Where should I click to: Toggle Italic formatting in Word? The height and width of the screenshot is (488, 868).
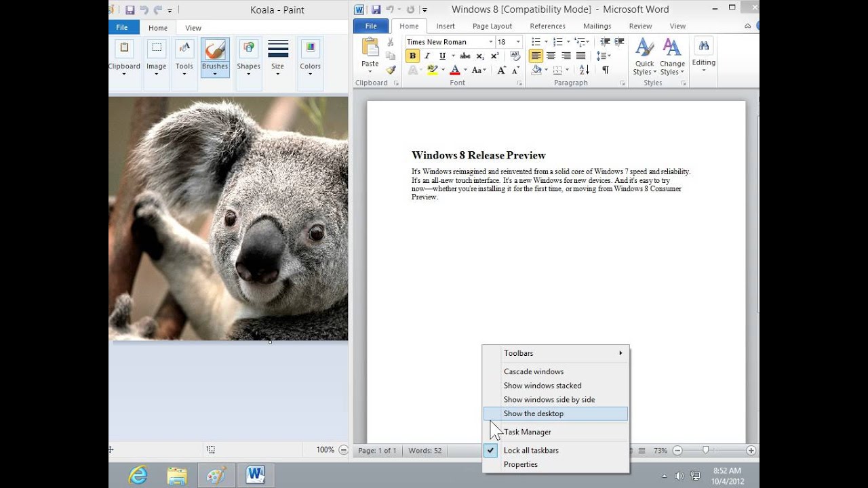pyautogui.click(x=427, y=56)
